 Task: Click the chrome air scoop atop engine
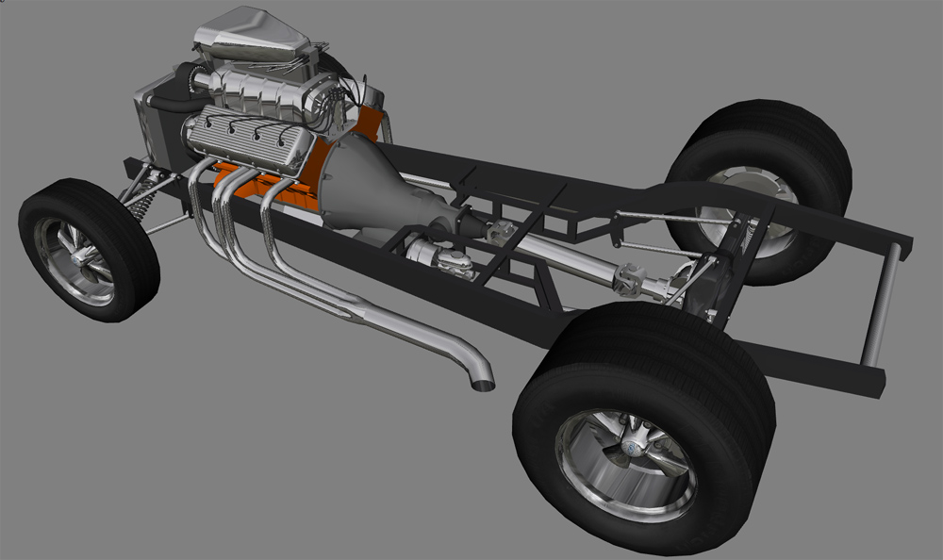251,36
